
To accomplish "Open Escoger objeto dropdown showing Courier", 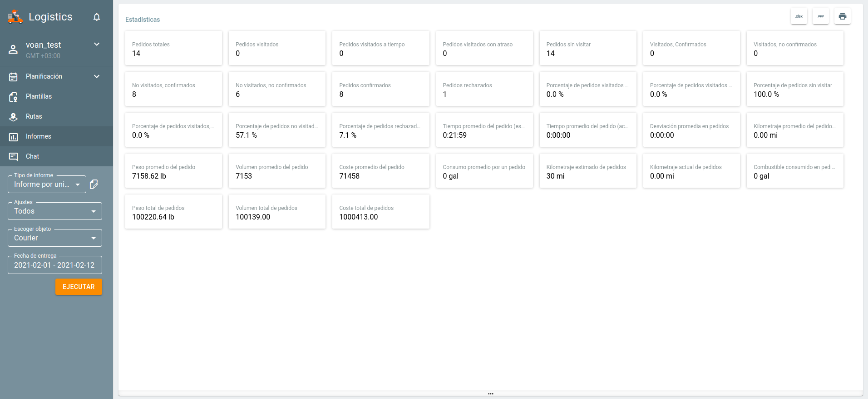I will coord(54,238).
